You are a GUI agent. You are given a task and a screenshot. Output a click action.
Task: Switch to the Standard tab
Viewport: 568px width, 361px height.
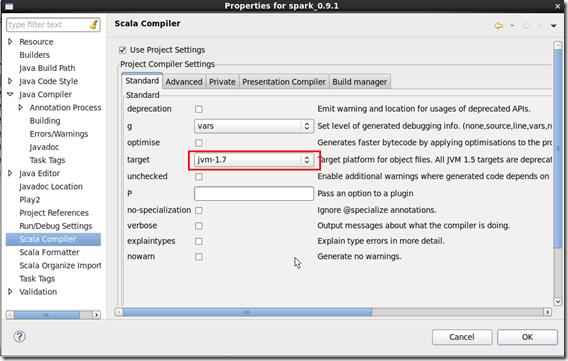[x=142, y=81]
